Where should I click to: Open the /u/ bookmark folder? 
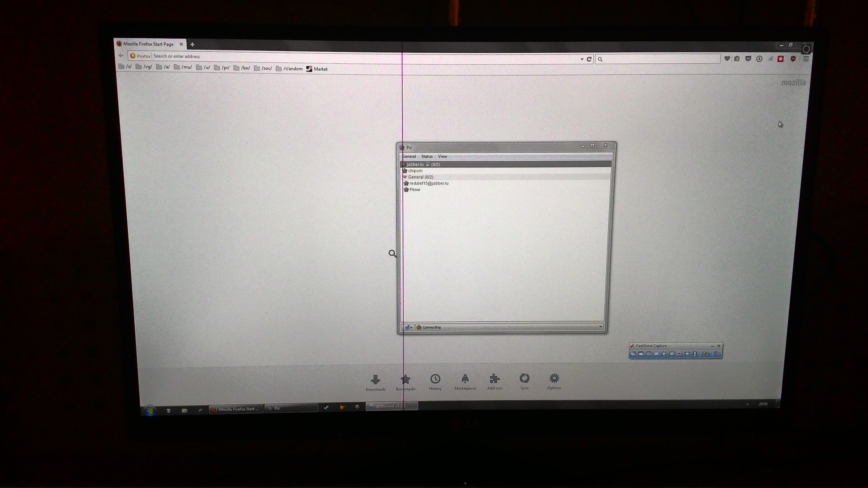(x=203, y=67)
